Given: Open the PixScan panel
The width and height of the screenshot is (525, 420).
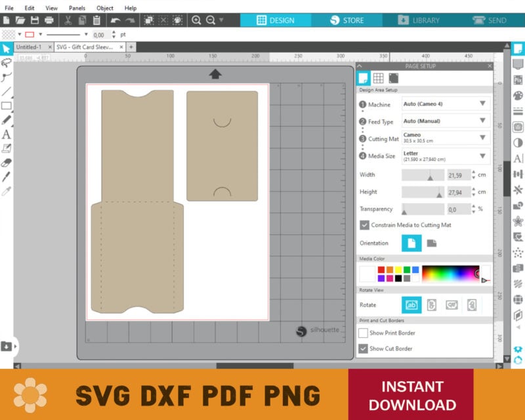Looking at the screenshot, I should 518,81.
